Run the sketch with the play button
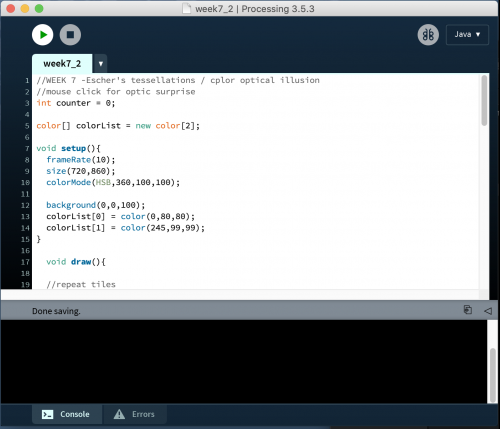The image size is (500, 429). click(x=43, y=35)
